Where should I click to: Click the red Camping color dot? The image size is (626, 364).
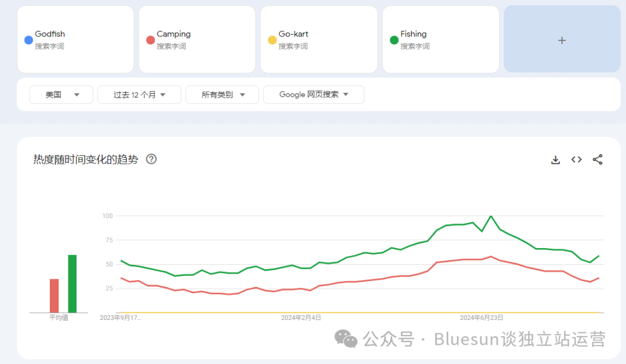[x=150, y=40]
